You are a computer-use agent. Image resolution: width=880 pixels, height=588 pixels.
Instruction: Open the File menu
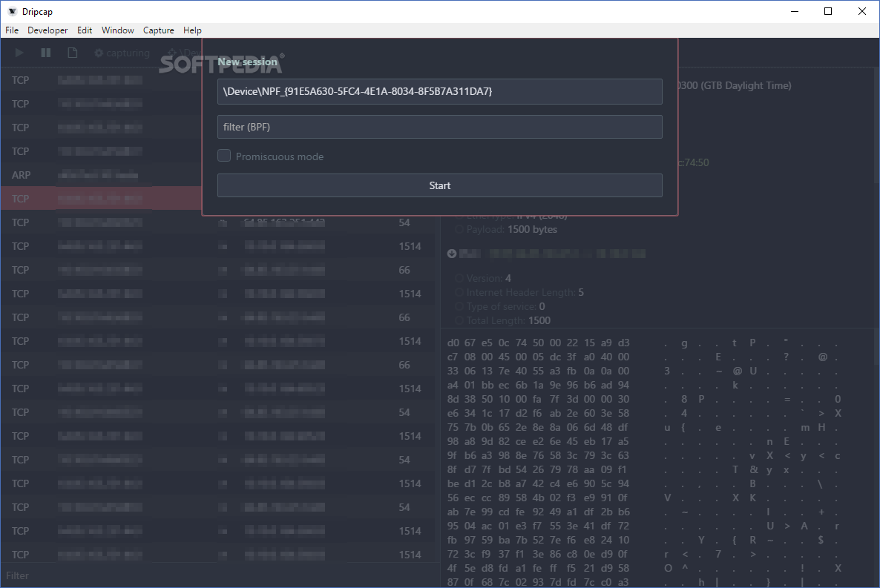12,30
